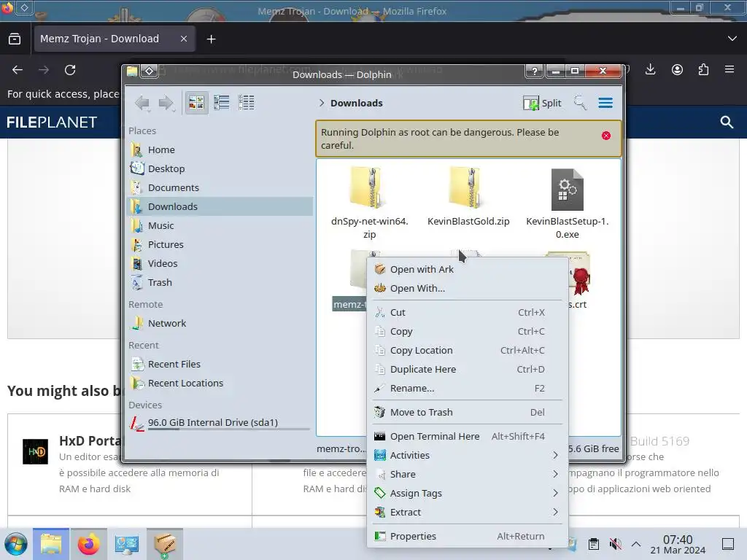The height and width of the screenshot is (560, 747).
Task: Dismiss the root warning message
Action: point(606,136)
